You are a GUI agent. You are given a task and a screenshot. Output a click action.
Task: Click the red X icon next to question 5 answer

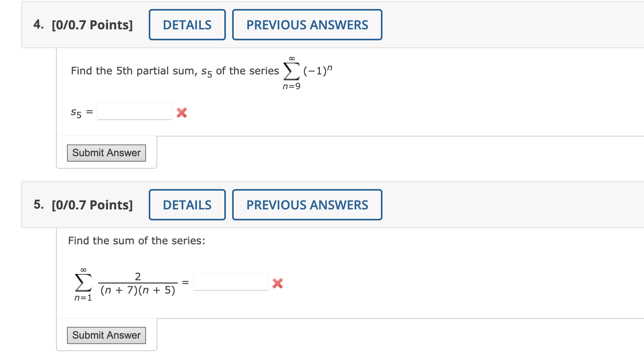(277, 283)
